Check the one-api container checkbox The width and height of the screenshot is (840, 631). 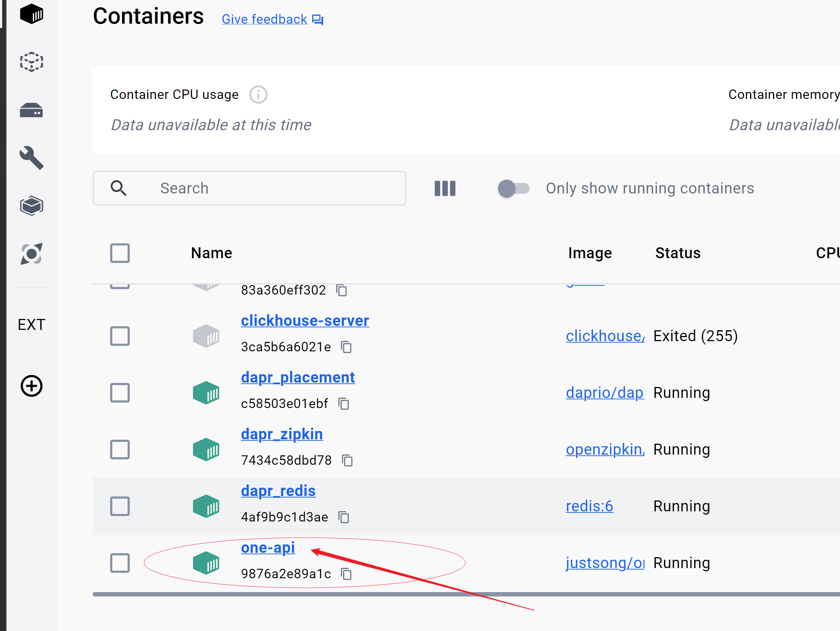coord(120,563)
